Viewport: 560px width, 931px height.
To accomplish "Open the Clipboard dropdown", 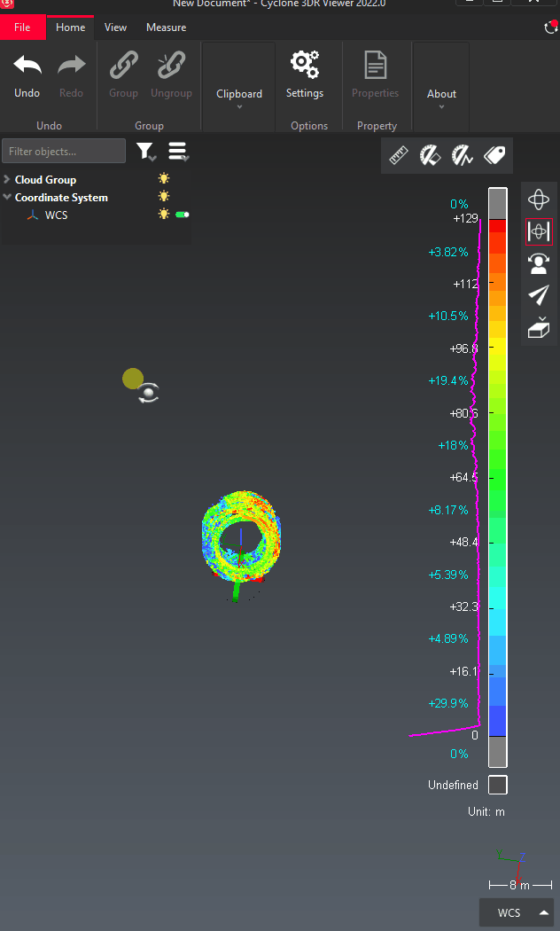I will point(239,98).
